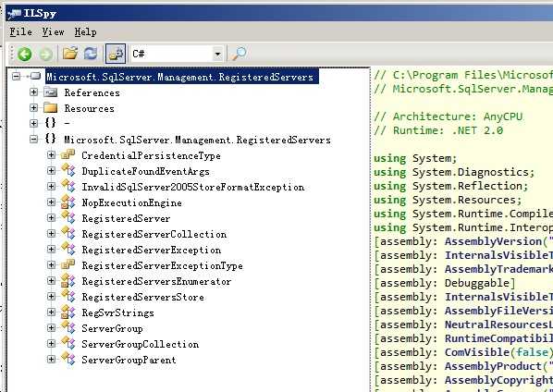Image resolution: width=553 pixels, height=392 pixels.
Task: Select the ServerGroup tree item
Action: tap(112, 328)
